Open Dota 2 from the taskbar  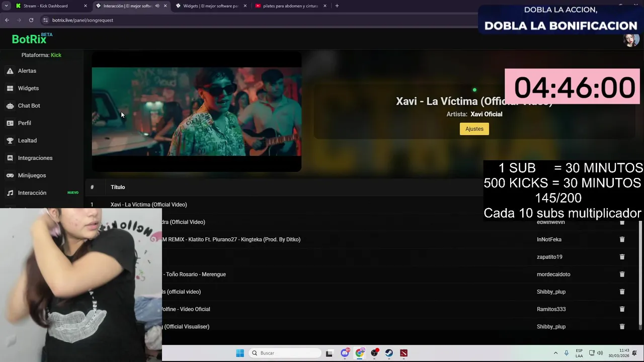click(x=404, y=353)
